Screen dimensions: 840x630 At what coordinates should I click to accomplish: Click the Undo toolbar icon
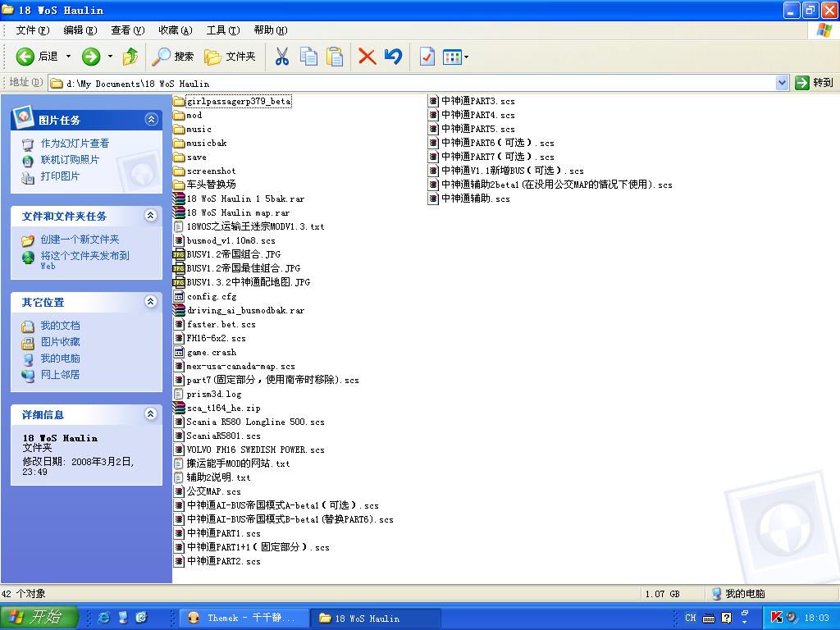394,57
